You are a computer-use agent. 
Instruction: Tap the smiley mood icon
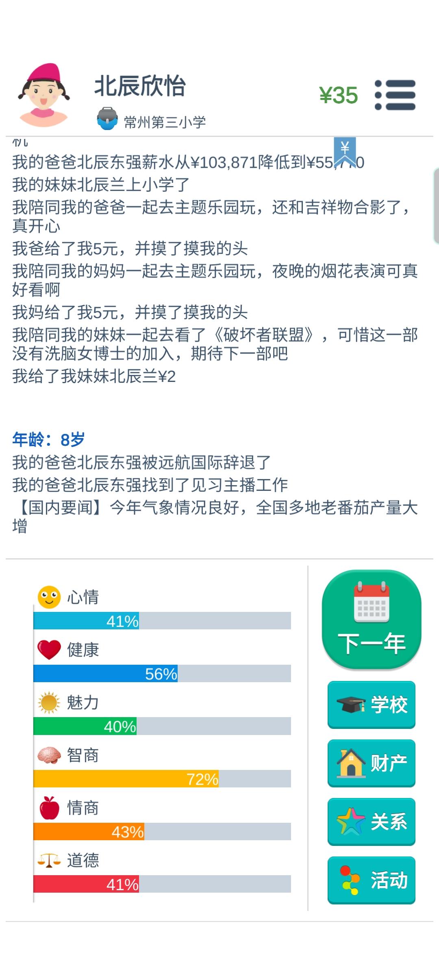coord(49,597)
